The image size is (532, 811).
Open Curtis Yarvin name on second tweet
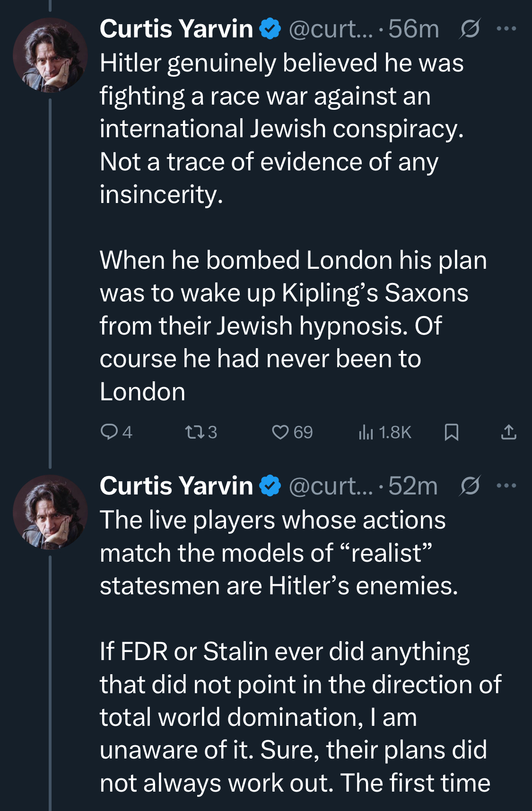pyautogui.click(x=176, y=486)
